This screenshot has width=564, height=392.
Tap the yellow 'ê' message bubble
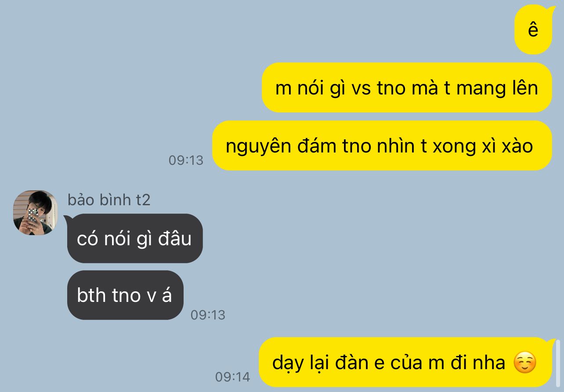click(x=533, y=29)
